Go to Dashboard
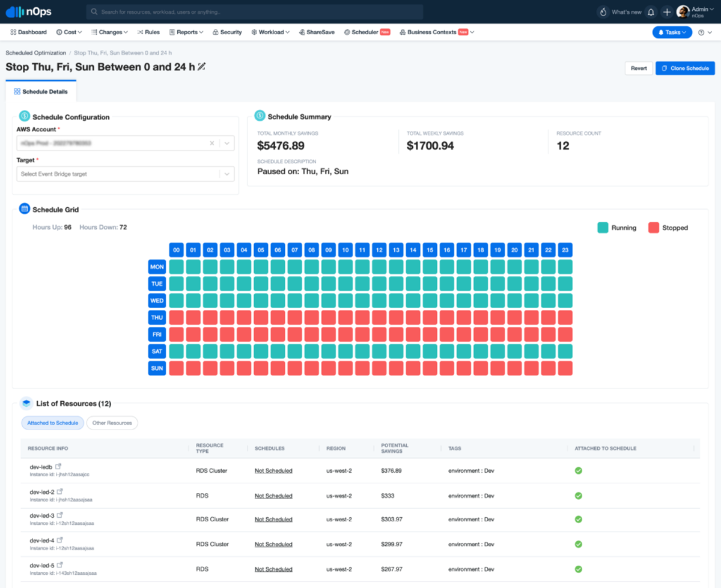The width and height of the screenshot is (721, 588). [28, 32]
